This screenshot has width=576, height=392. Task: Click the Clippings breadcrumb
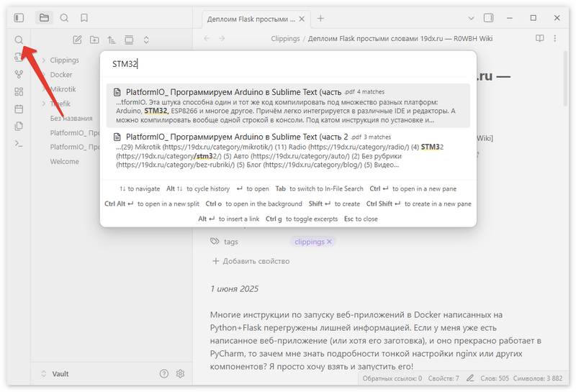(x=285, y=39)
